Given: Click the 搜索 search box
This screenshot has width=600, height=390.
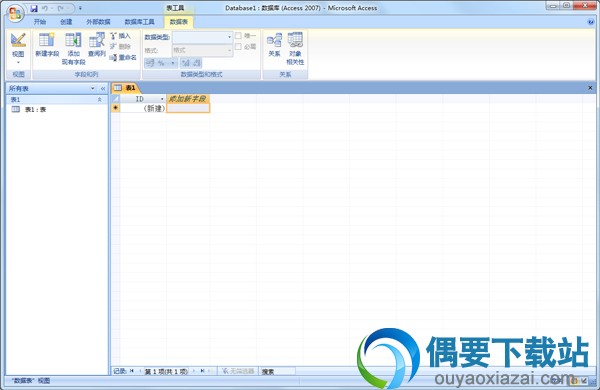Looking at the screenshot, I should pyautogui.click(x=278, y=371).
